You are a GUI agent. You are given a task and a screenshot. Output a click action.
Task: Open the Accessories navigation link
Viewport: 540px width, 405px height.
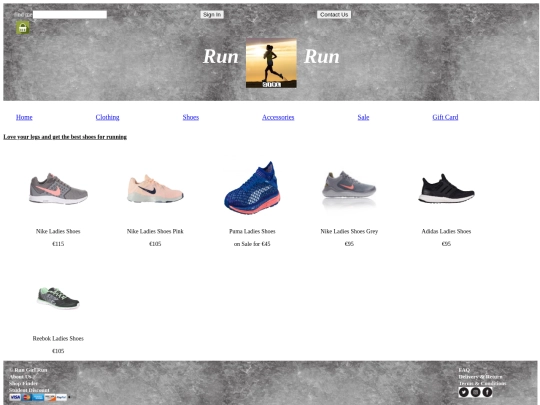click(x=278, y=117)
